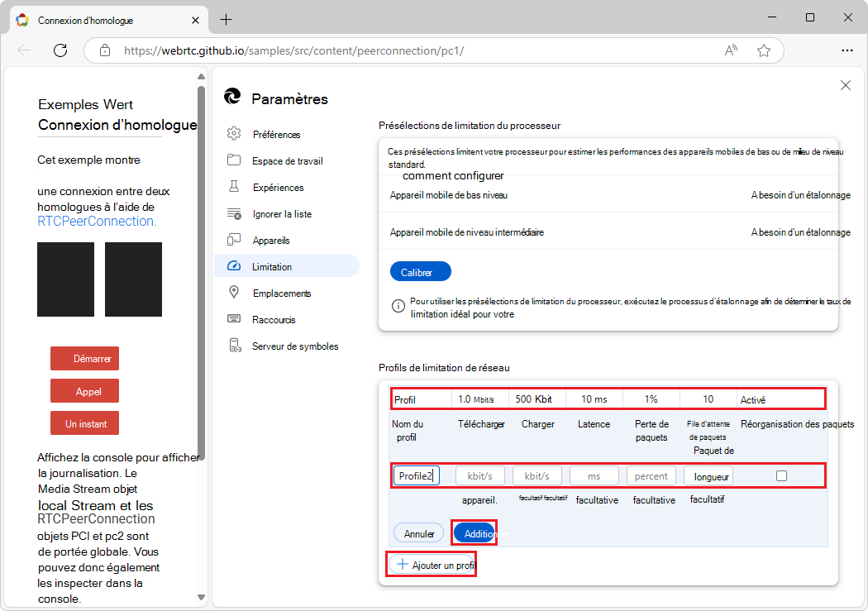
Task: Open the Raccourcis settings page
Action: point(274,320)
